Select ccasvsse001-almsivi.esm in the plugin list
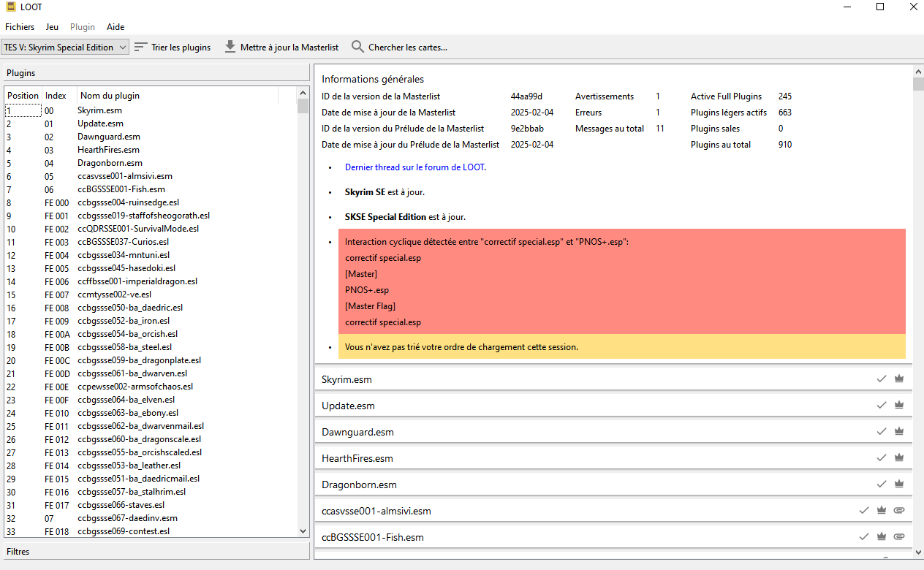The width and height of the screenshot is (924, 570). (151, 176)
